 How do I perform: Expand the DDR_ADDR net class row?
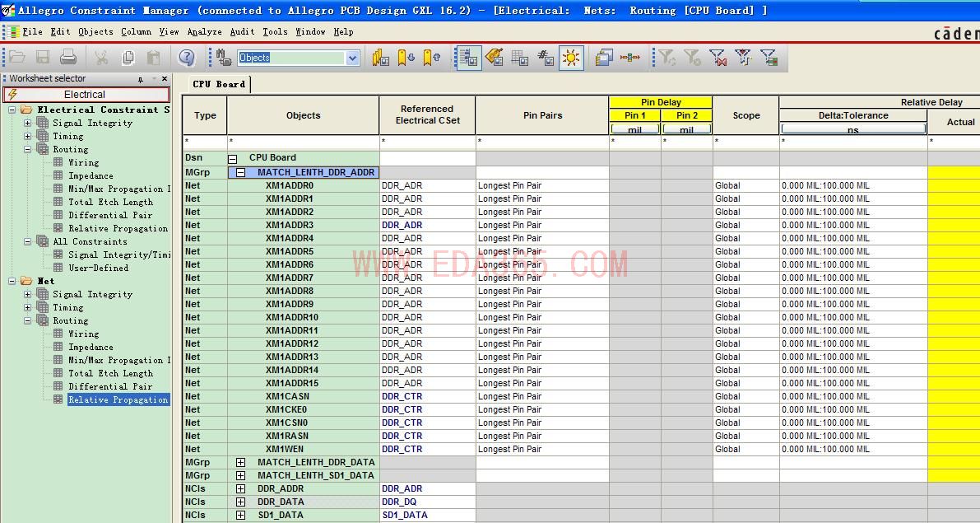pos(240,488)
